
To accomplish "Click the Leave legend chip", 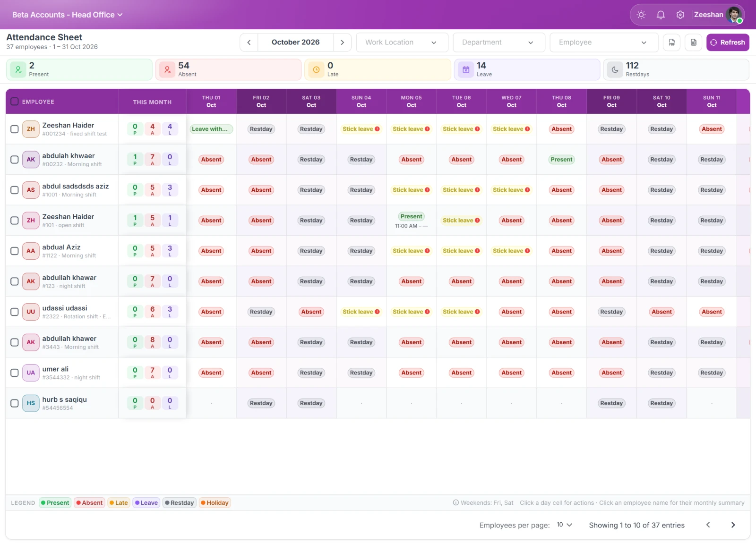I will pos(146,503).
